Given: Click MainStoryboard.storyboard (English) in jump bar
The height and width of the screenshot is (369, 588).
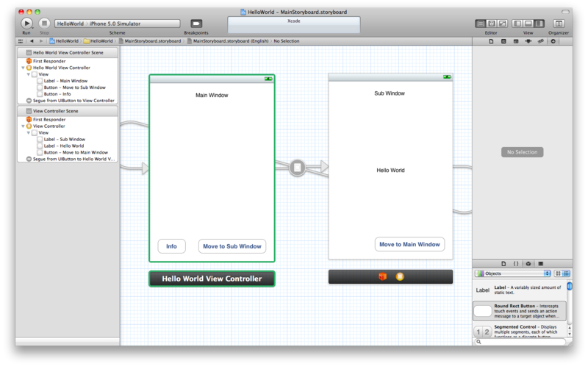Looking at the screenshot, I should tap(228, 41).
